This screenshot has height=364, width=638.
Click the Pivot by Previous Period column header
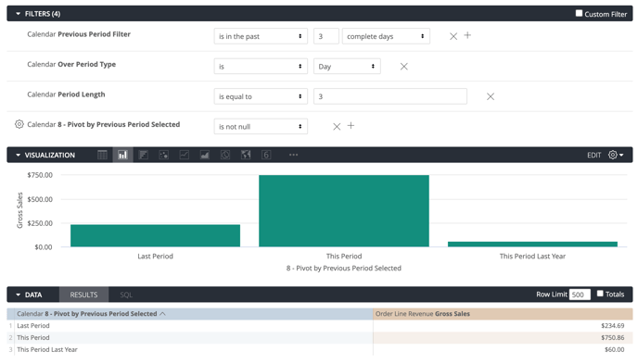[190, 314]
